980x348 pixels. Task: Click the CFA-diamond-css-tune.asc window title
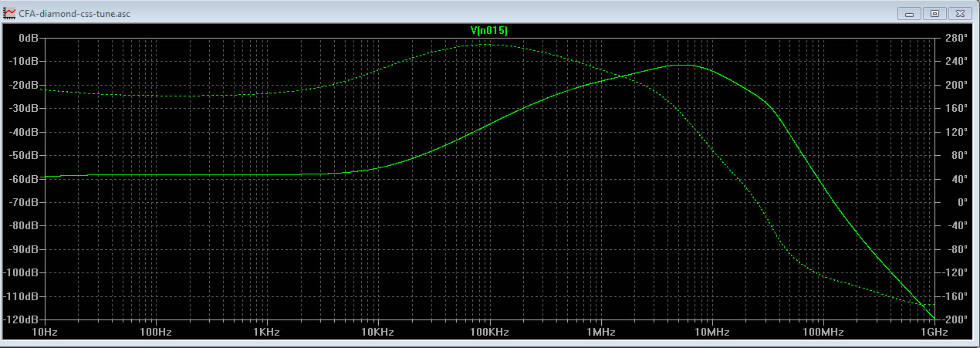[x=74, y=14]
